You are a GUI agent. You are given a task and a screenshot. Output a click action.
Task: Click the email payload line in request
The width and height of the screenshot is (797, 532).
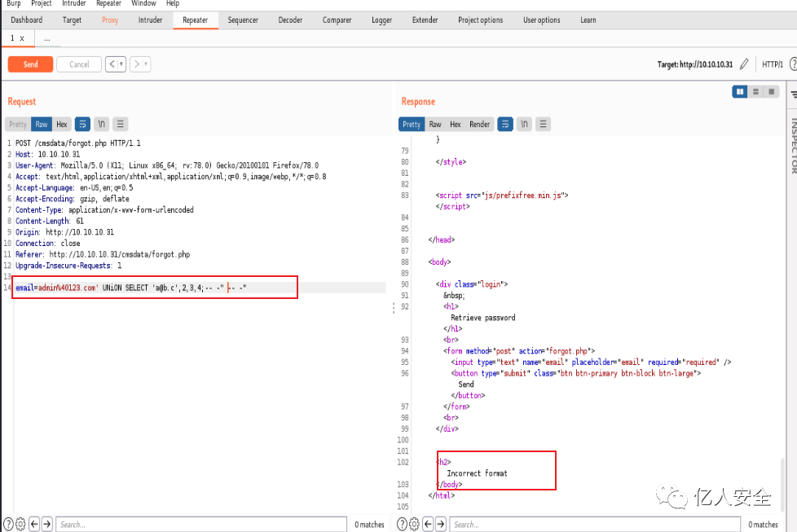(130, 288)
